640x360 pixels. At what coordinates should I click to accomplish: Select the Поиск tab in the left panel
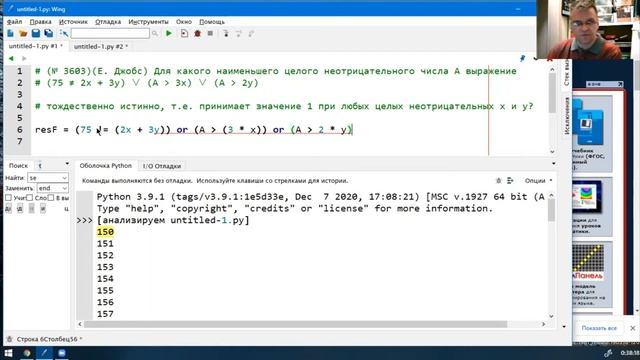click(x=18, y=166)
